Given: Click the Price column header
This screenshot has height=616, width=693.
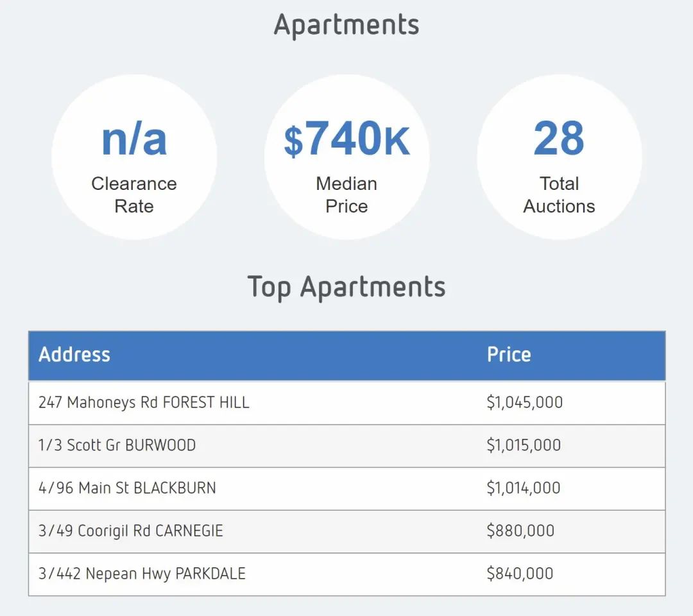Looking at the screenshot, I should point(509,354).
